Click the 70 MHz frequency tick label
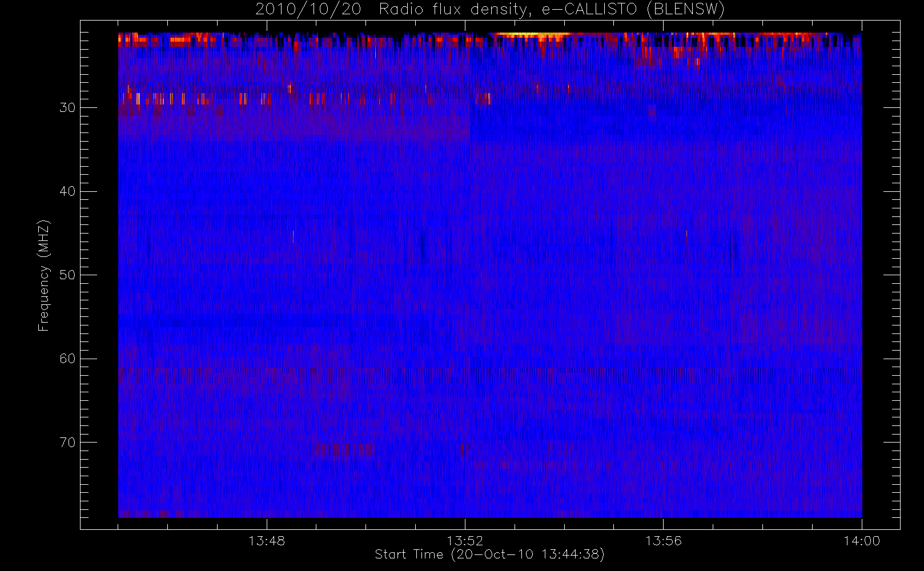The image size is (924, 571). (67, 443)
